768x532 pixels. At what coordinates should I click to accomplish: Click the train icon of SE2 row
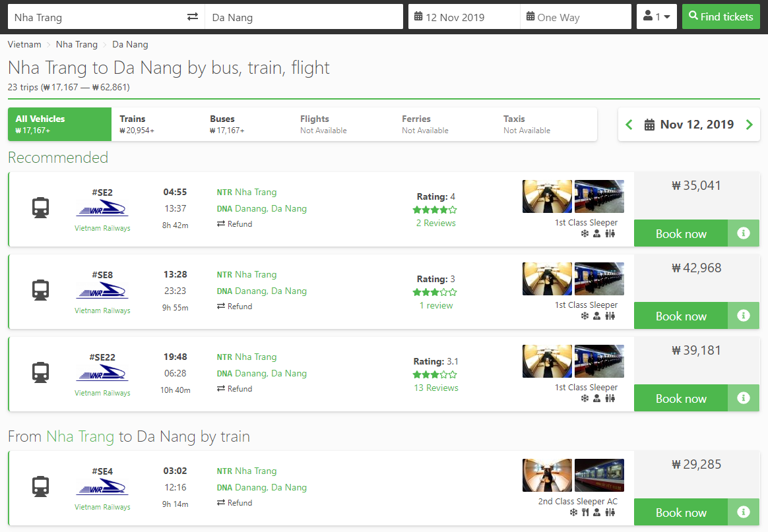(41, 208)
